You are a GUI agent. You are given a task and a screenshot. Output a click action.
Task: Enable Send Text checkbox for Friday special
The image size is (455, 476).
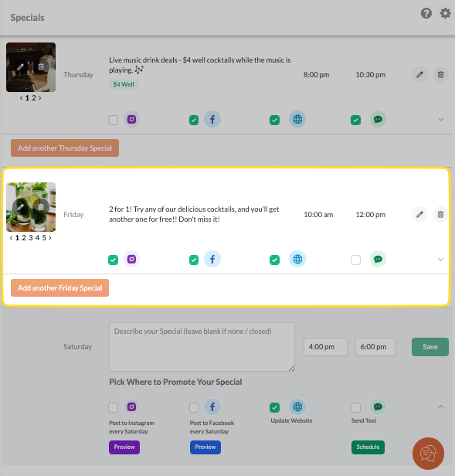point(355,260)
